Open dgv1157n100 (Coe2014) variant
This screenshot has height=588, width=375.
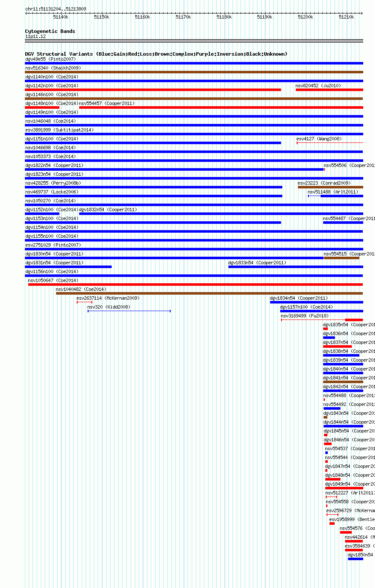click(307, 307)
